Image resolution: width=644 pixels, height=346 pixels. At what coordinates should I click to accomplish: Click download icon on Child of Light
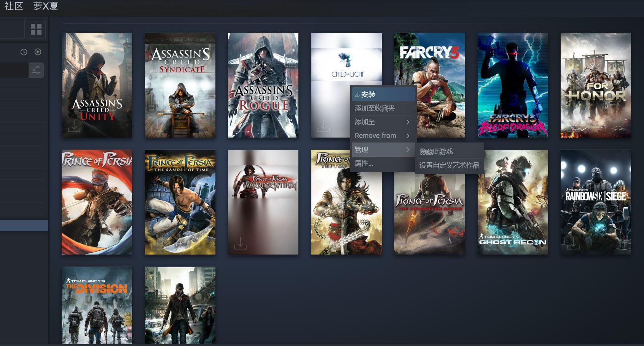click(x=324, y=126)
